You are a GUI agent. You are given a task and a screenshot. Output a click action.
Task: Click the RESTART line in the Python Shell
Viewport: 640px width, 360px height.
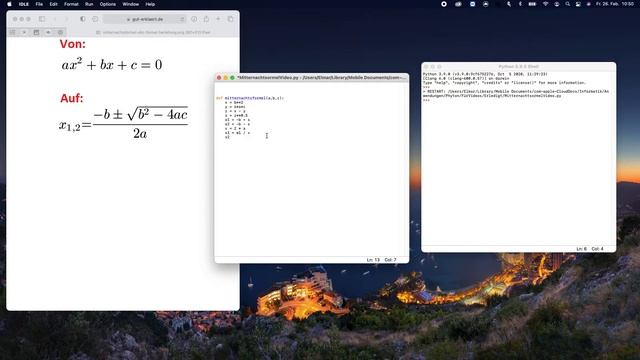click(x=516, y=93)
